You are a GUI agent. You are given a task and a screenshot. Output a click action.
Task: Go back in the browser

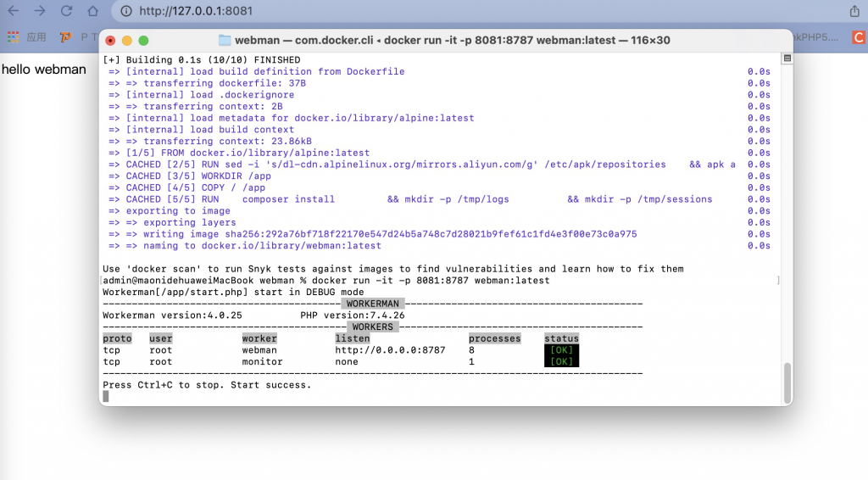[x=14, y=10]
